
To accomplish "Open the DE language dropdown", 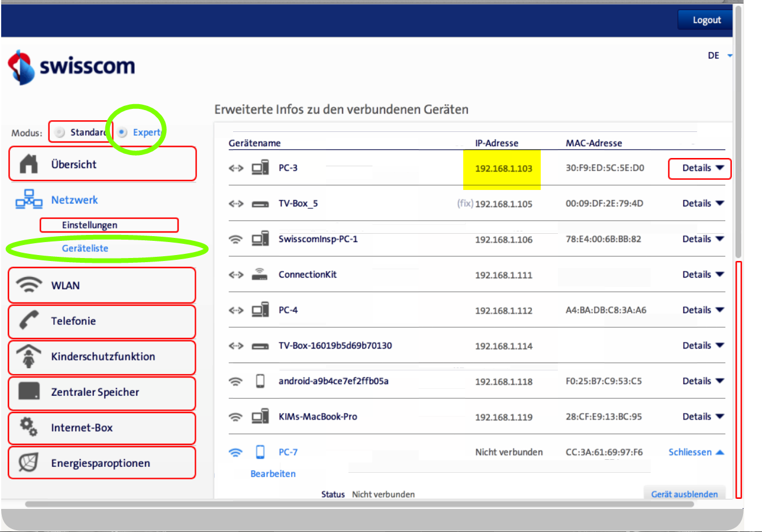I will click(x=719, y=56).
